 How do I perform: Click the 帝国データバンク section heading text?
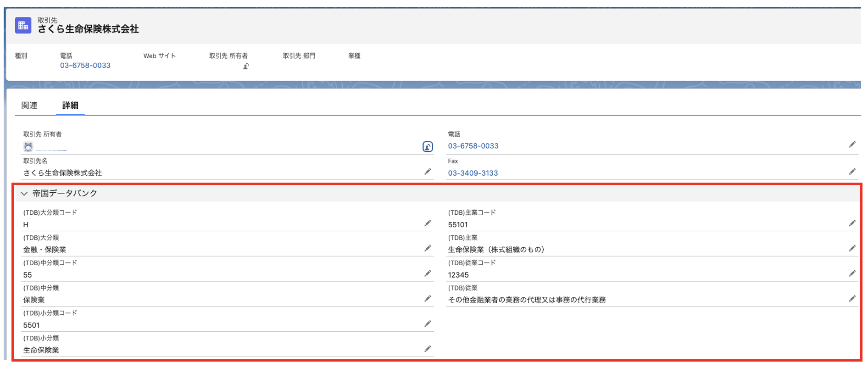(x=65, y=194)
